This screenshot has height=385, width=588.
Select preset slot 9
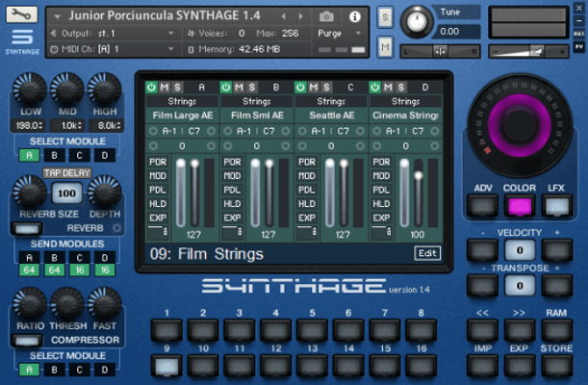[x=167, y=364]
